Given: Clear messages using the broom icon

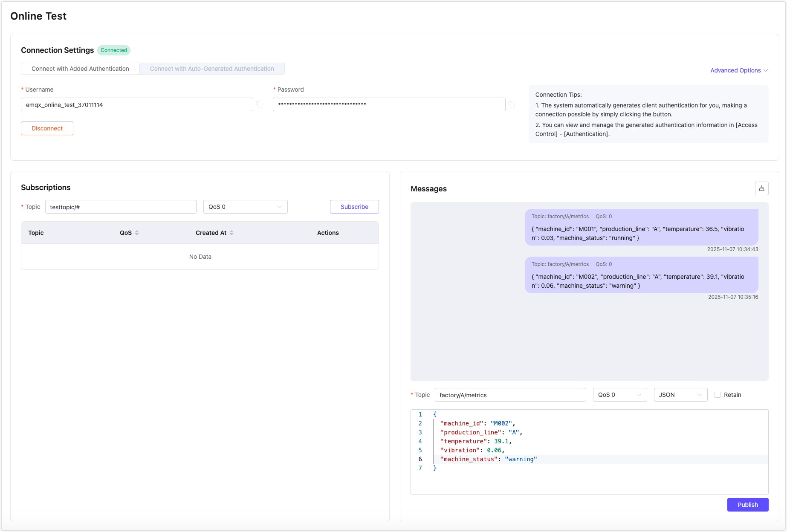Looking at the screenshot, I should 762,188.
